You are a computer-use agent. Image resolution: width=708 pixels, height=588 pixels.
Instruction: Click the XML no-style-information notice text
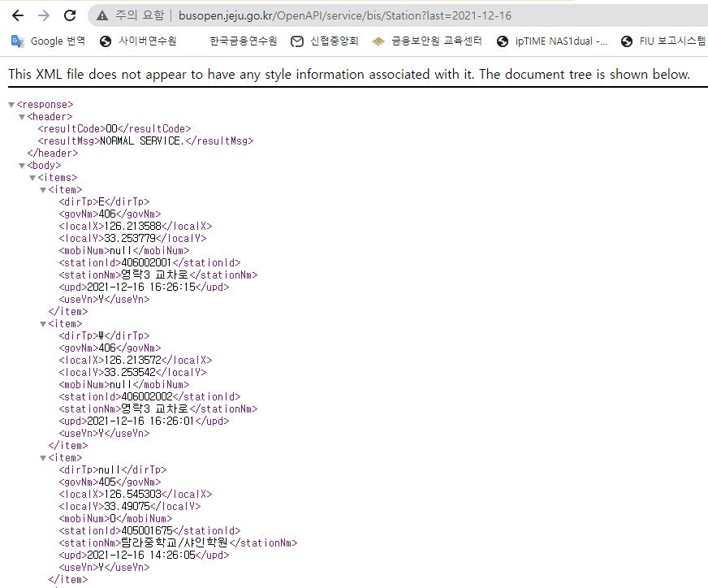[349, 74]
